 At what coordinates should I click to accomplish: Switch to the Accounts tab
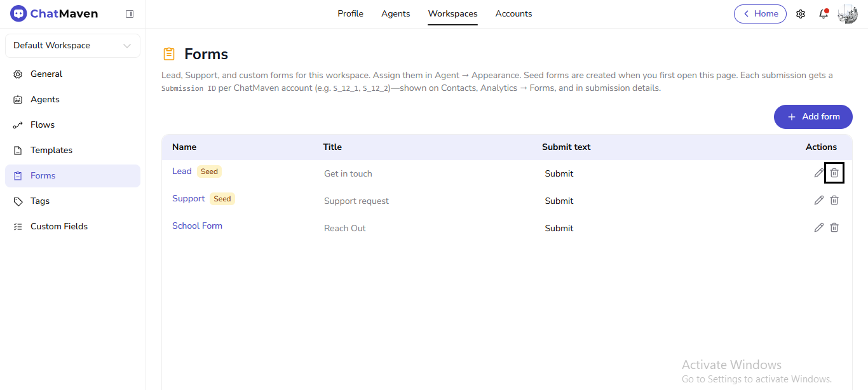(x=513, y=13)
